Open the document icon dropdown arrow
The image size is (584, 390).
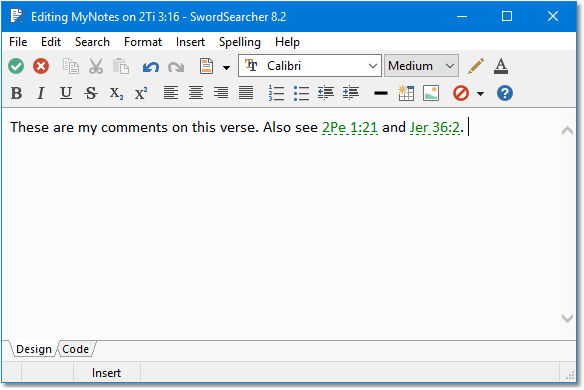click(x=226, y=67)
